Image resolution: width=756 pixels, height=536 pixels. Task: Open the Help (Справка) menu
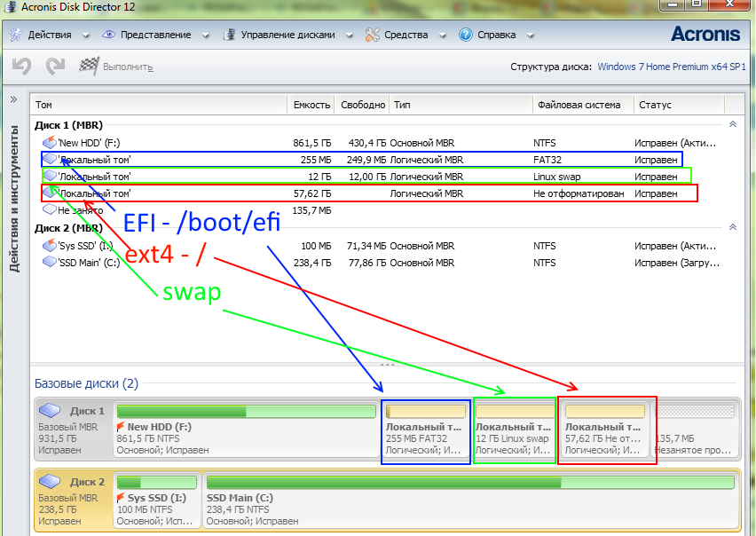[497, 35]
